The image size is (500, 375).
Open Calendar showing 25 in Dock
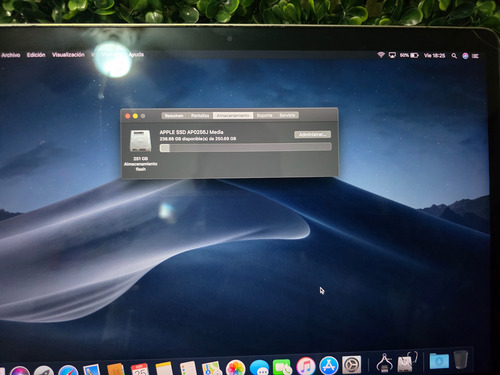click(x=140, y=369)
